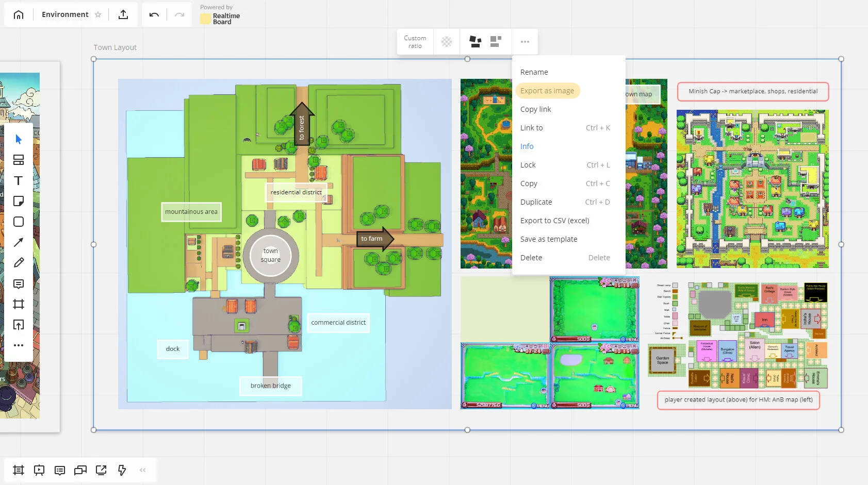Select the Pen drawing tool
The image size is (868, 485).
coord(19,263)
